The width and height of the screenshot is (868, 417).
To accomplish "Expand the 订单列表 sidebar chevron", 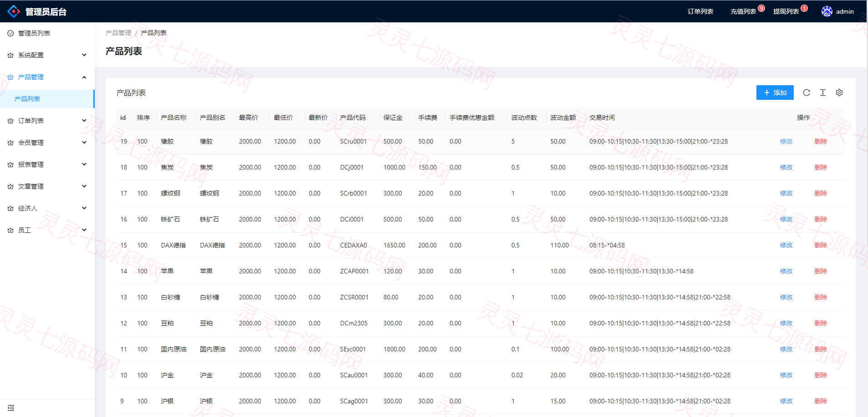I will click(84, 121).
